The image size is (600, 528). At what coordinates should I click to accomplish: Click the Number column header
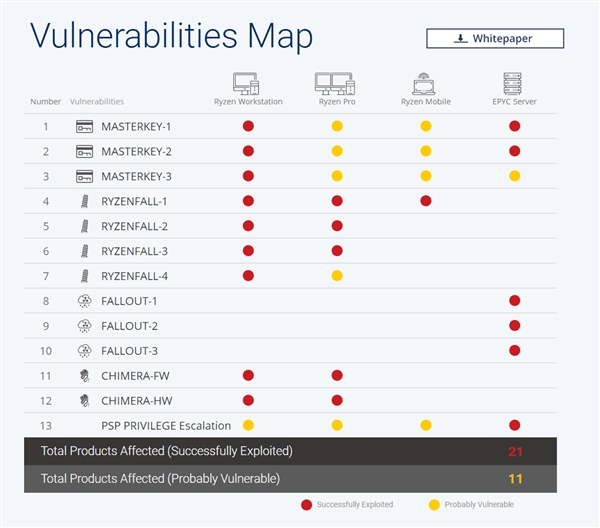point(45,102)
